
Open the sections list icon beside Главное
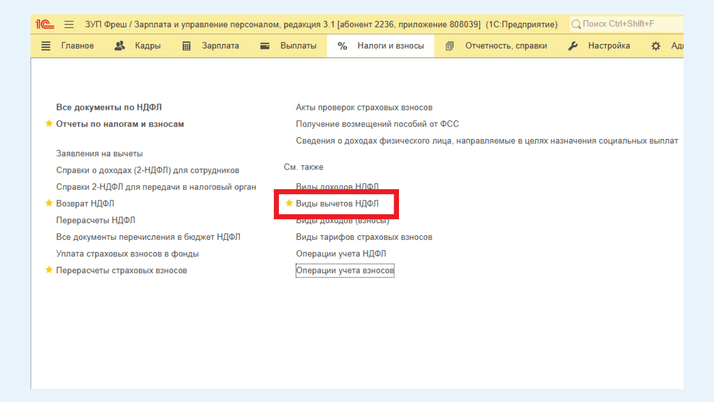click(46, 46)
